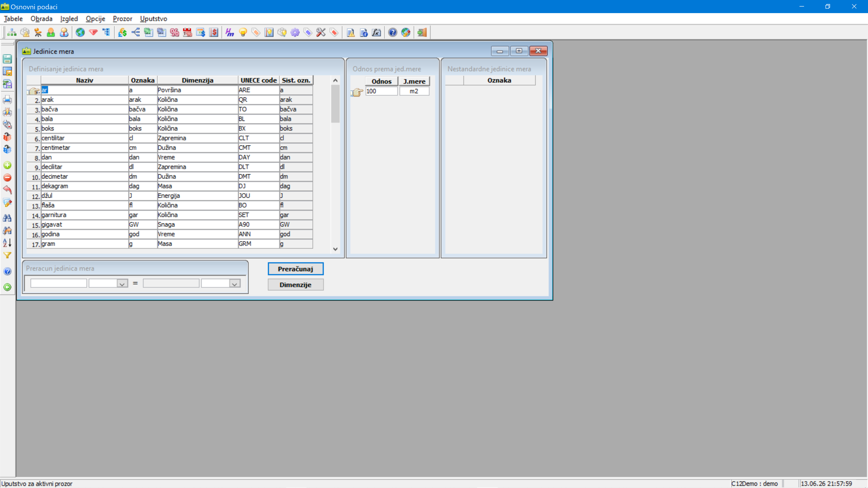Select the 'centimetar' row in Naziv column
The image size is (868, 488).
point(84,148)
